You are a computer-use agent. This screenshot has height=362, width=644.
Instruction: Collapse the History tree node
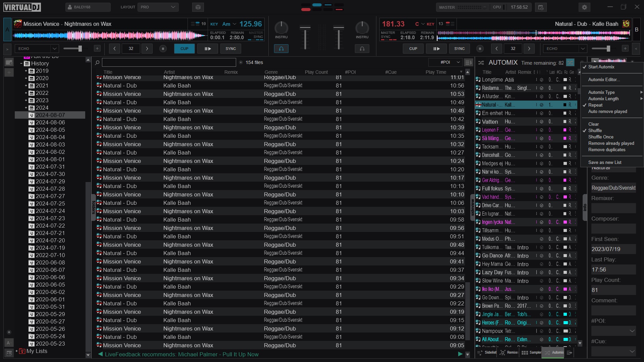[x=21, y=64]
